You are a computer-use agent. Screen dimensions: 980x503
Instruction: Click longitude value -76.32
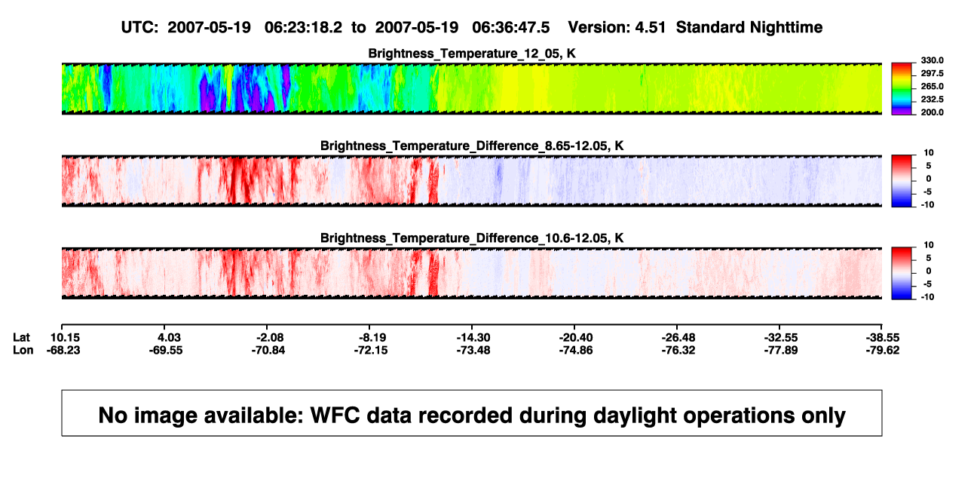coord(678,351)
